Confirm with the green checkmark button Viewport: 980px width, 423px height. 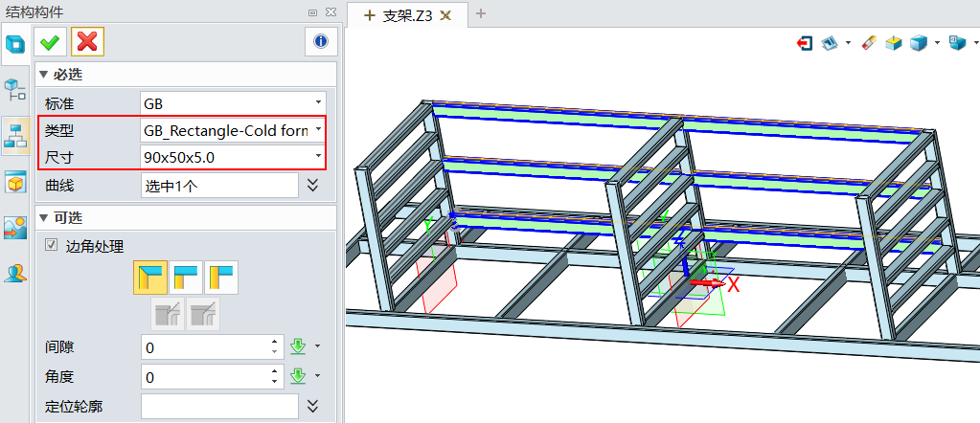pos(50,41)
